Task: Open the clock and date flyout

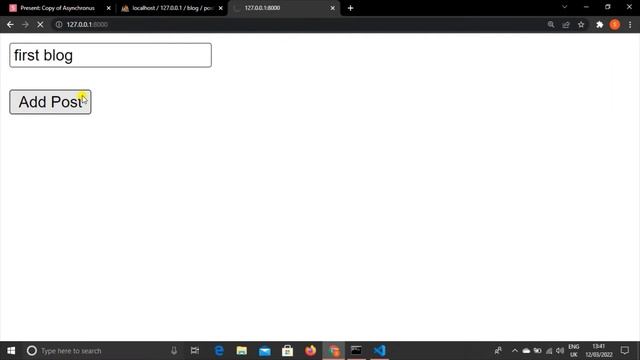Action: 598,351
